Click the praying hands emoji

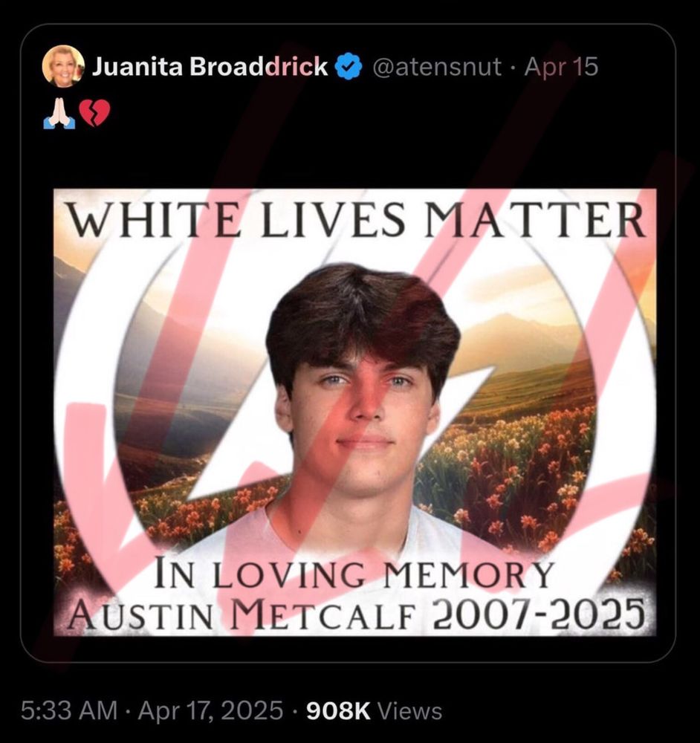click(x=59, y=113)
